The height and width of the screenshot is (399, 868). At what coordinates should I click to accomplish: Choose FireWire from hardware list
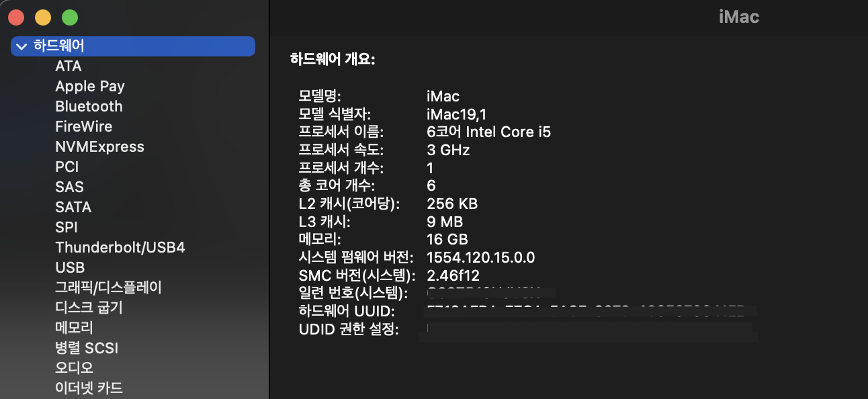click(x=83, y=126)
